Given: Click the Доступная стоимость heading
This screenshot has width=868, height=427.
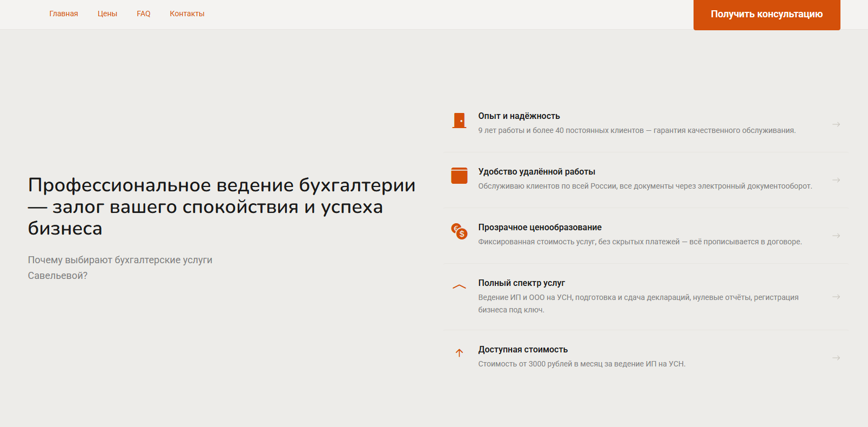Looking at the screenshot, I should tap(523, 350).
